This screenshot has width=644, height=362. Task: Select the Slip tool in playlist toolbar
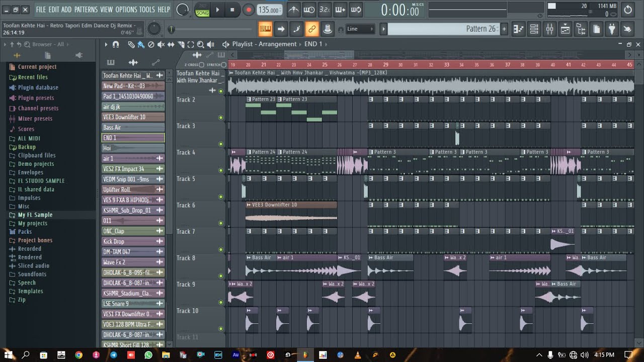[171, 44]
